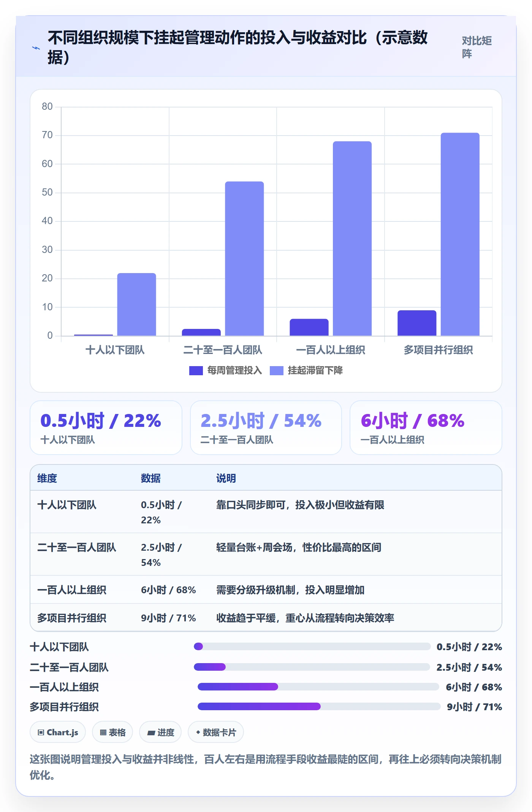532x812 pixels.
Task: Select the 2.5小时 / 54% stat card
Action: 266,428
